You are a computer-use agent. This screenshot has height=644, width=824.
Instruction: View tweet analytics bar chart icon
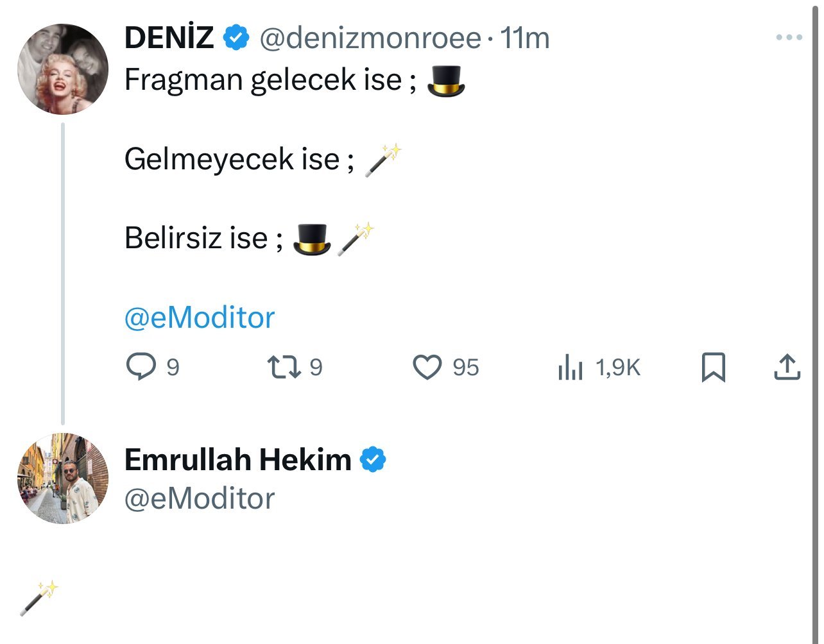click(570, 368)
